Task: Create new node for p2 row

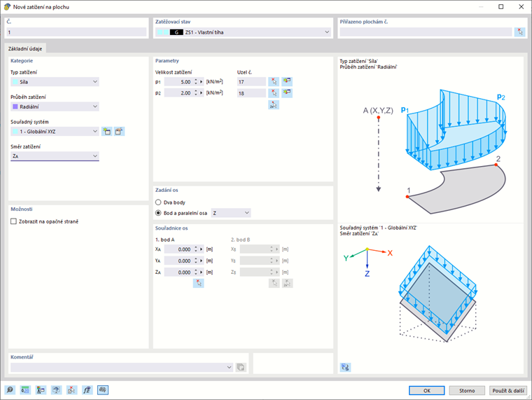Action: point(287,93)
